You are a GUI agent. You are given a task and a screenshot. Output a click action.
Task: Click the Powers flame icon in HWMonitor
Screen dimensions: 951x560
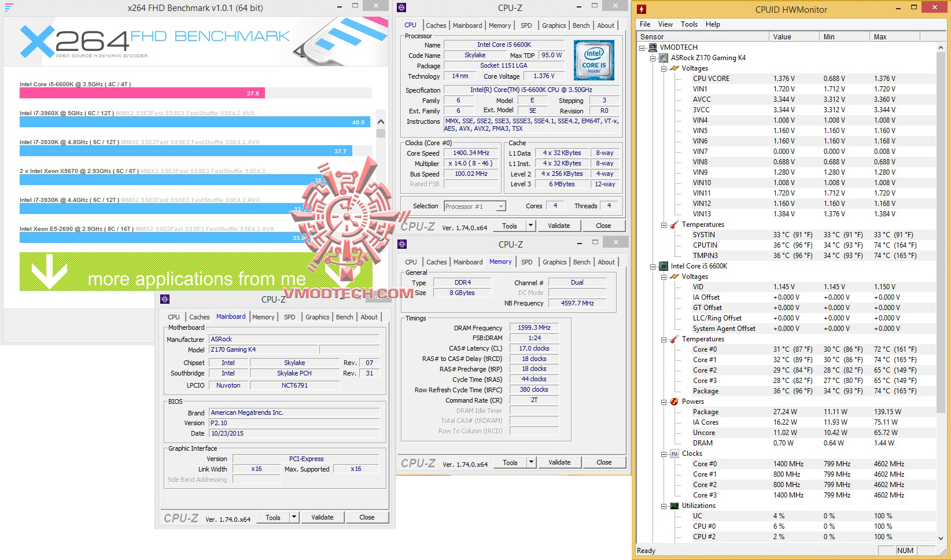point(674,401)
